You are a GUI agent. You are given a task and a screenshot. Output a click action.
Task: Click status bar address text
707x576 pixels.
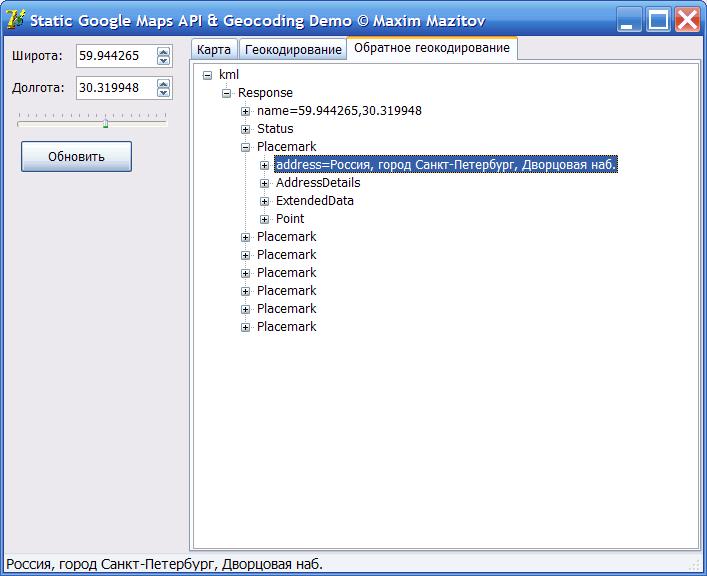pyautogui.click(x=164, y=564)
